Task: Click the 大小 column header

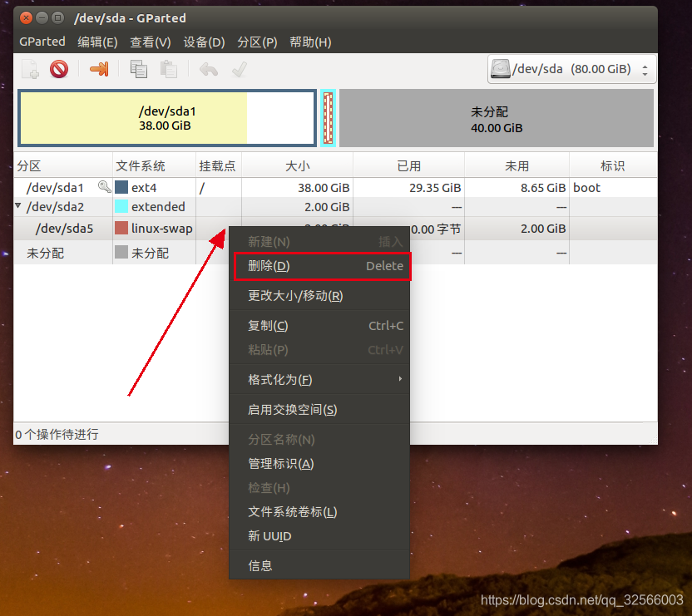Action: point(297,166)
